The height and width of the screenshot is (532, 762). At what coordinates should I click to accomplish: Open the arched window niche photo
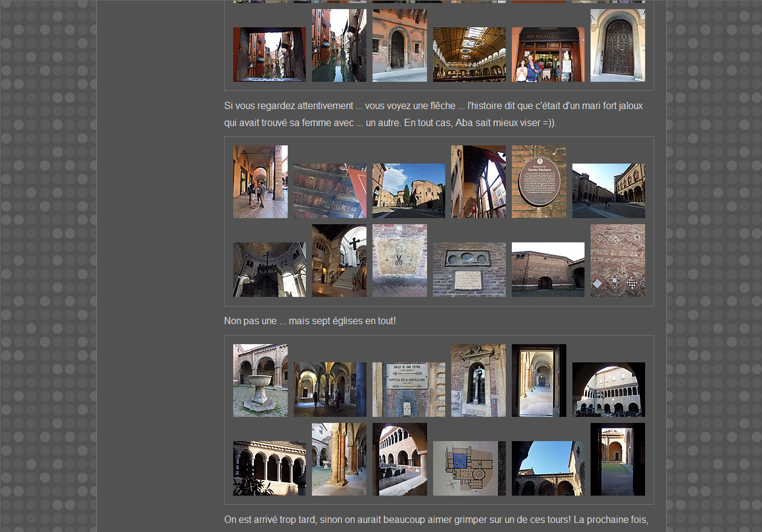[x=478, y=381]
